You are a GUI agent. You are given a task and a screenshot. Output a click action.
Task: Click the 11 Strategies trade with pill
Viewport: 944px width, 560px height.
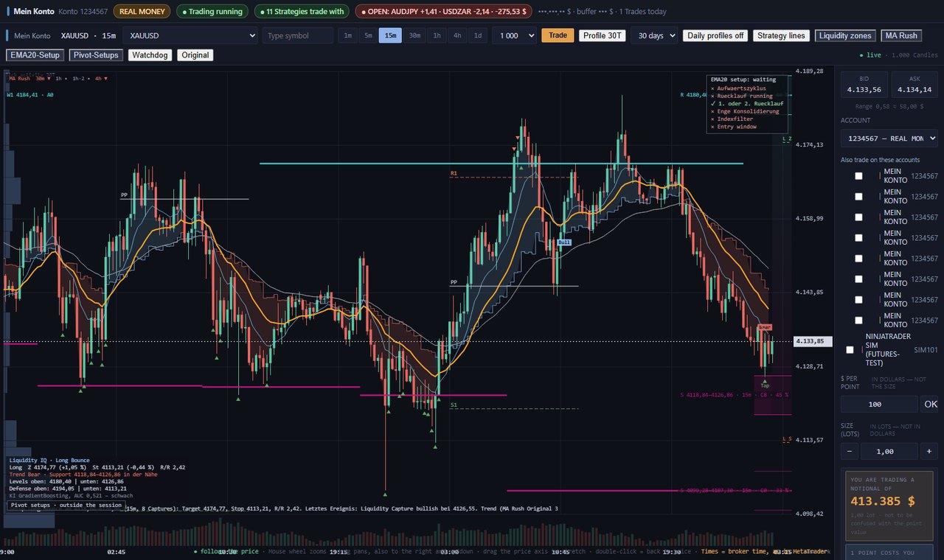point(302,12)
